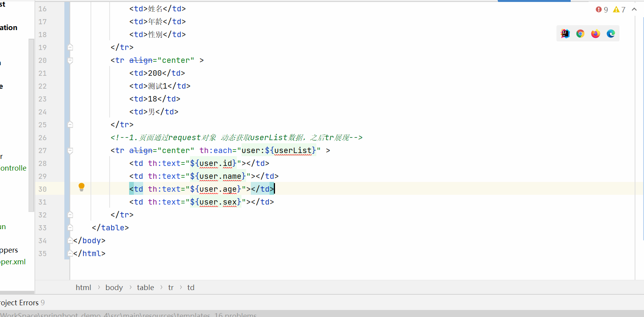Click the th:each attribute on line 27
The height and width of the screenshot is (317, 644).
(216, 150)
